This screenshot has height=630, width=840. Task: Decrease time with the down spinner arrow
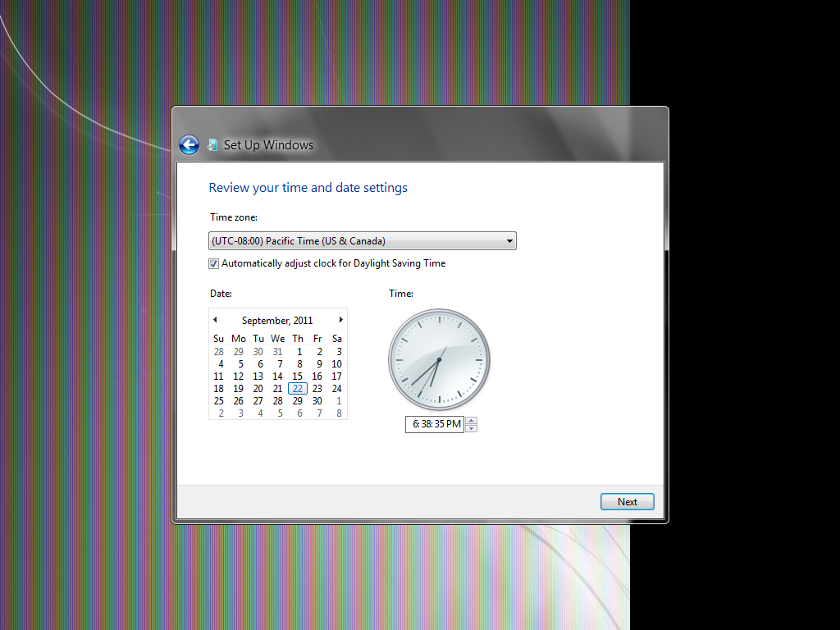[472, 428]
